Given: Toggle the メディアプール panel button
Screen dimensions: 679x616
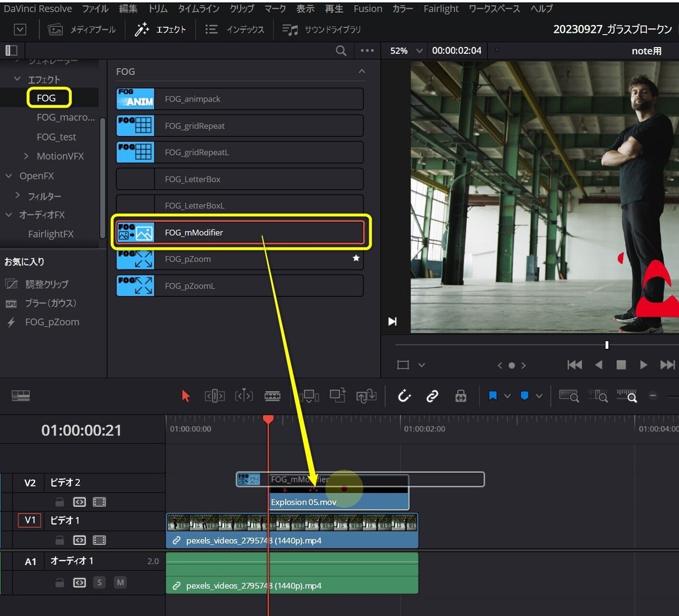Looking at the screenshot, I should [81, 29].
